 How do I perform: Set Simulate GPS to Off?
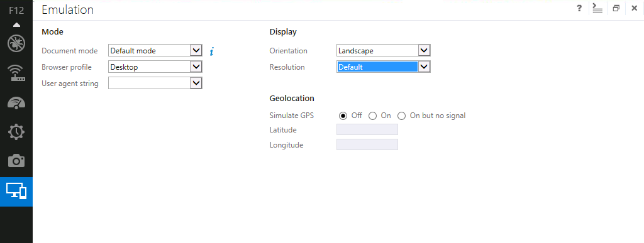[343, 116]
